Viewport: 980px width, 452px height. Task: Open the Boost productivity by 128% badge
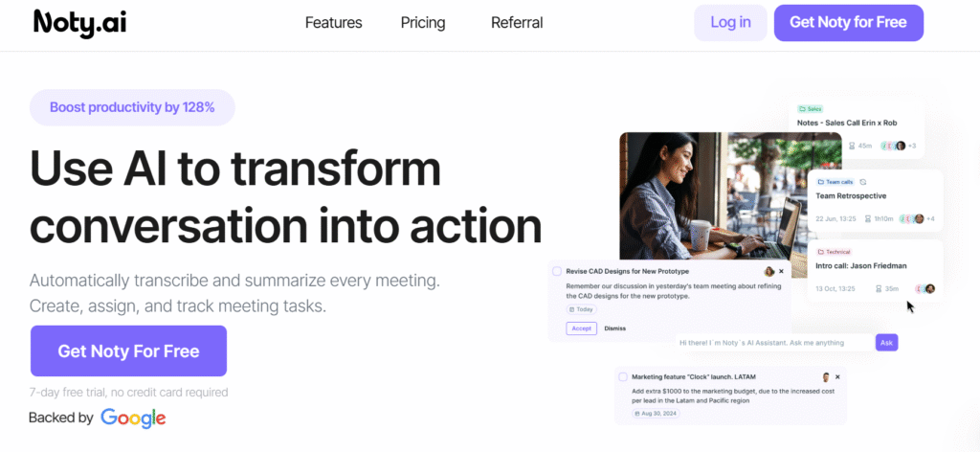[x=132, y=107]
